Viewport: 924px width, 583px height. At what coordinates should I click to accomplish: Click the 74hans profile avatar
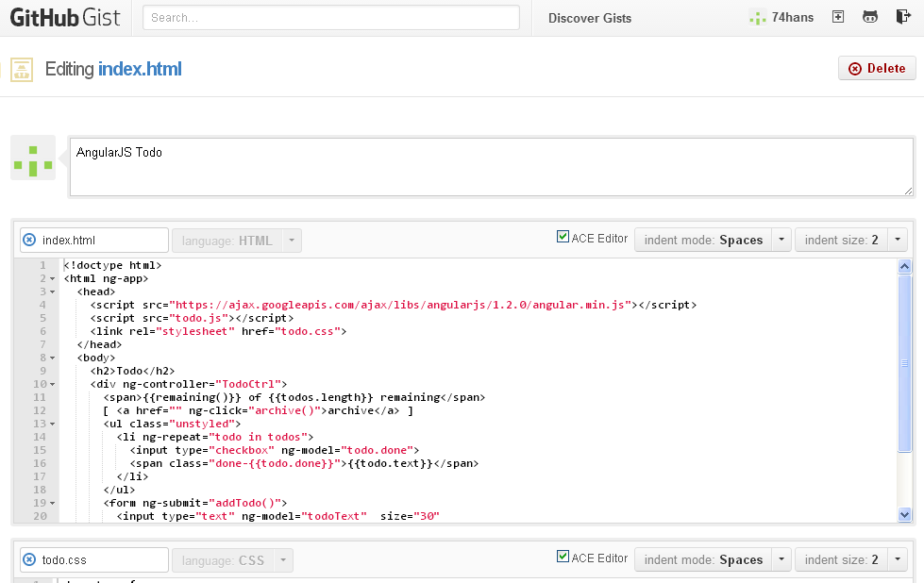(757, 18)
